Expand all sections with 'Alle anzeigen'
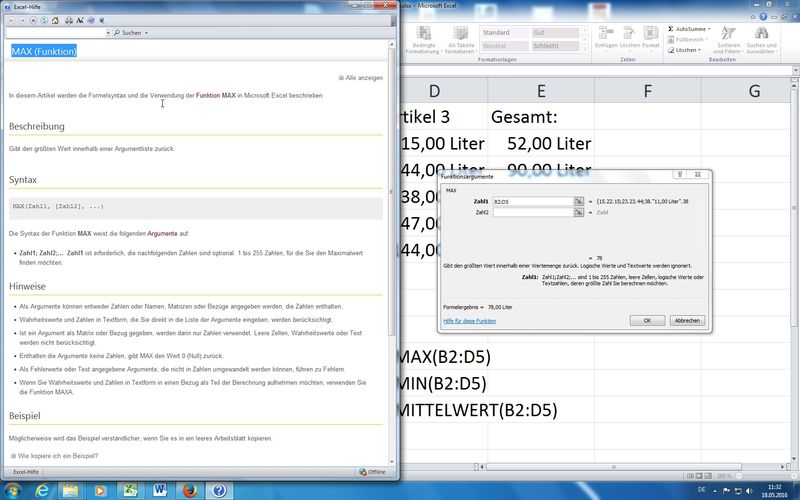Viewport: 800px width, 500px height. (361, 77)
